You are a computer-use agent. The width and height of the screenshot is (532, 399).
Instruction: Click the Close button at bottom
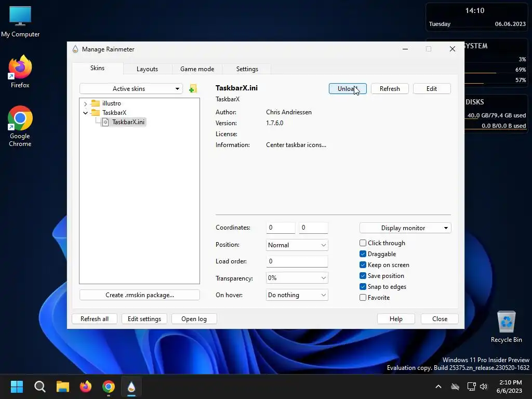440,318
